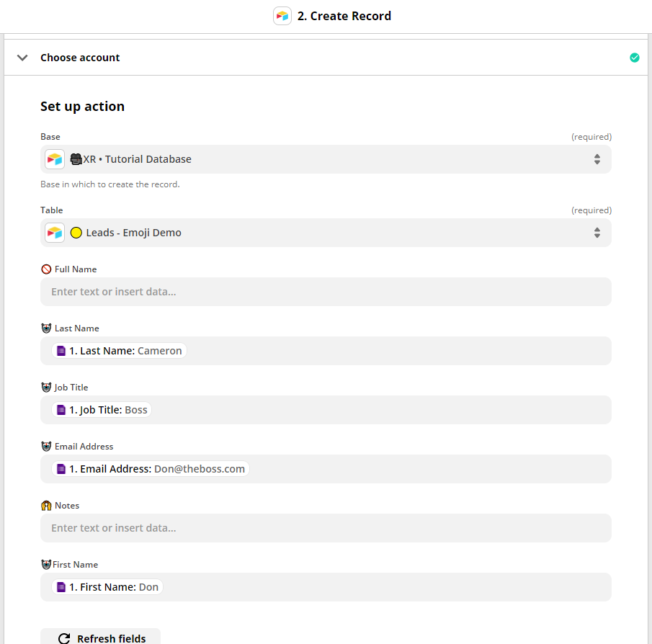Click the form icon in First Name pill
The height and width of the screenshot is (644, 652).
click(x=61, y=587)
